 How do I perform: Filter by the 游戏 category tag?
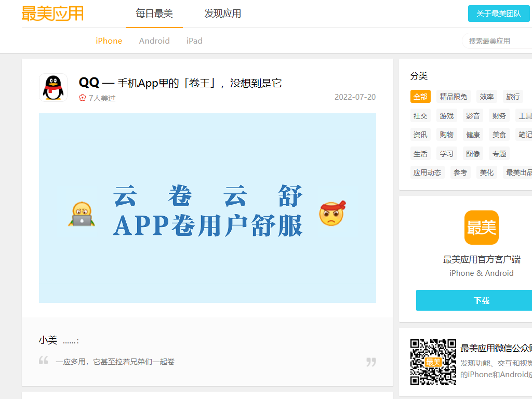[446, 116]
